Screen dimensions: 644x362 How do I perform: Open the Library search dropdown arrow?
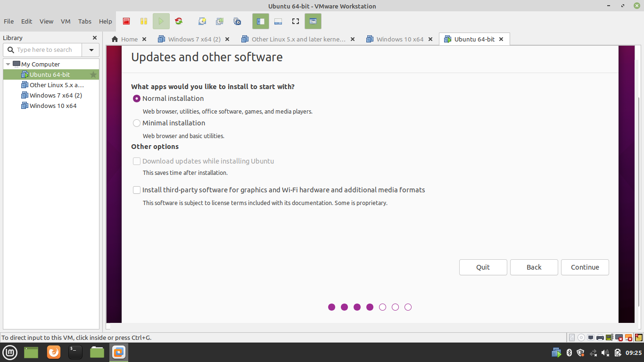(91, 50)
